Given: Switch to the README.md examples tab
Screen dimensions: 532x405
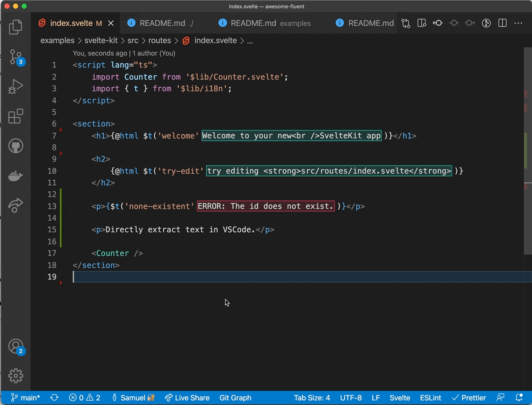Looking at the screenshot, I should [264, 23].
